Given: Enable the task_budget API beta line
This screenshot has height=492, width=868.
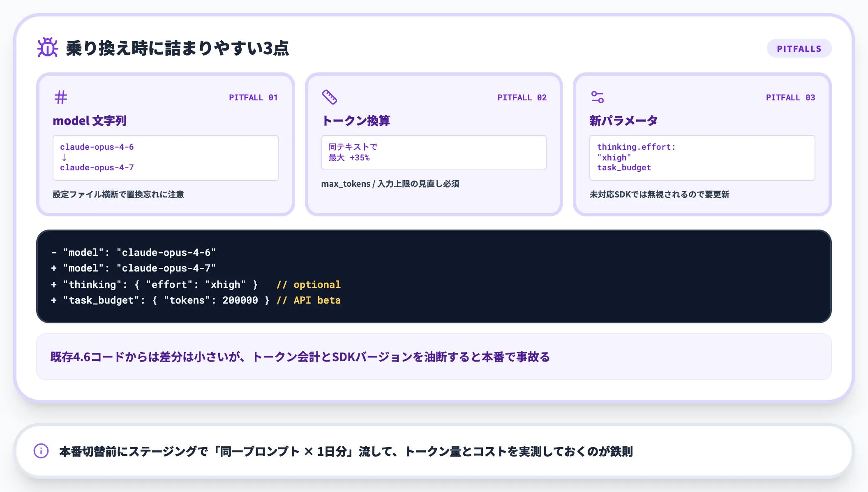Looking at the screenshot, I should pos(196,300).
